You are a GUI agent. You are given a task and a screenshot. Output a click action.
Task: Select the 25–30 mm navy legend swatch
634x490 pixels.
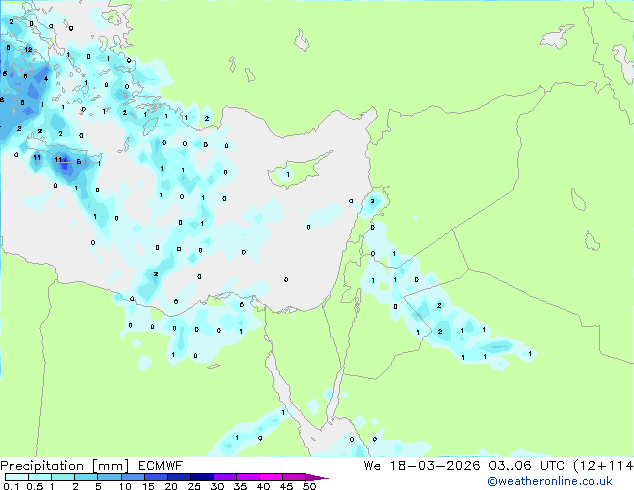[x=201, y=477]
